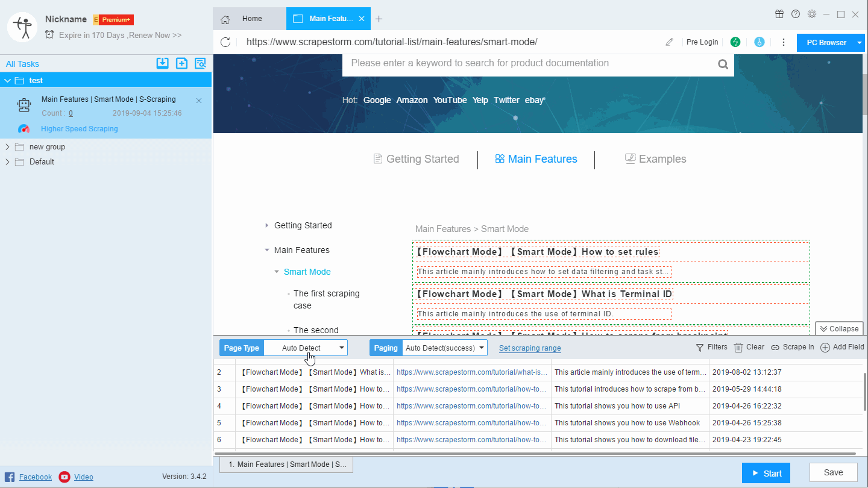Screen dimensions: 868x488
Task: Open the gift icon in title bar
Action: click(779, 14)
